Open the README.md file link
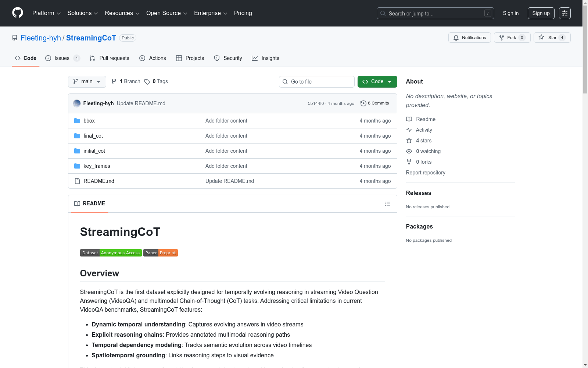Viewport: 588px width, 368px height. [99, 181]
